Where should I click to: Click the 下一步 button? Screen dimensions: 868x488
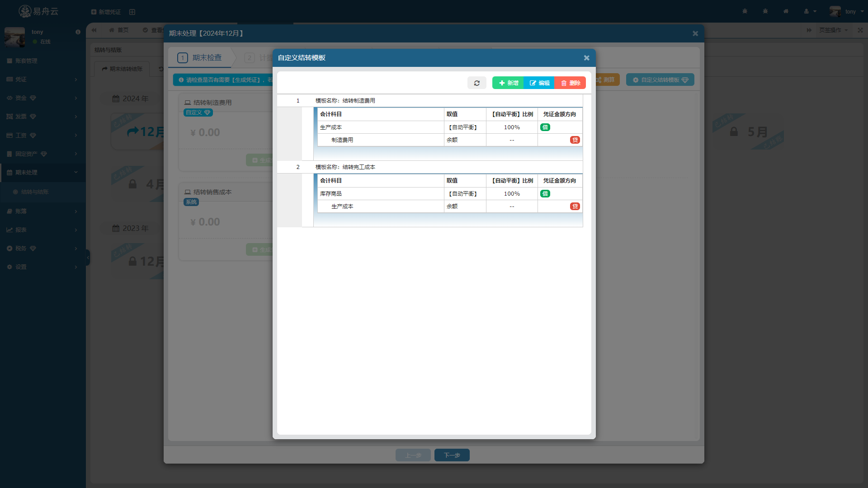coord(452,455)
